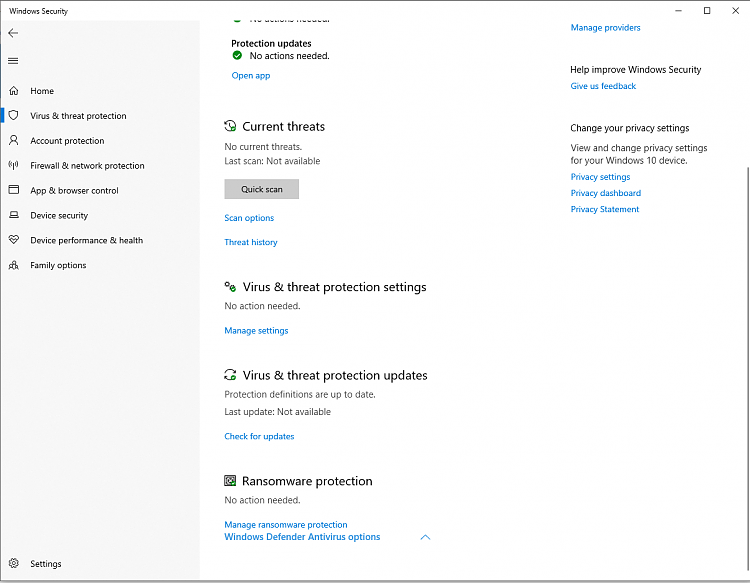Select the Virus & threat protection shield icon
750x583 pixels.
pyautogui.click(x=14, y=116)
